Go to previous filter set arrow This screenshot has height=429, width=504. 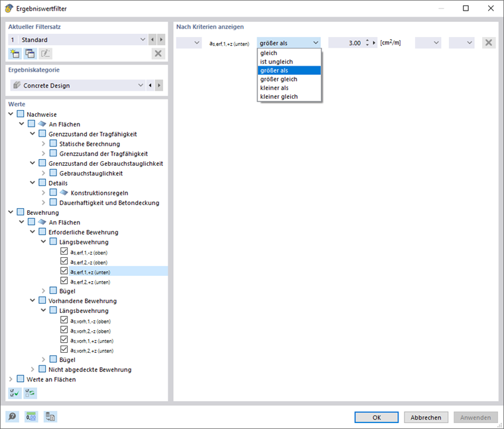pyautogui.click(x=153, y=40)
